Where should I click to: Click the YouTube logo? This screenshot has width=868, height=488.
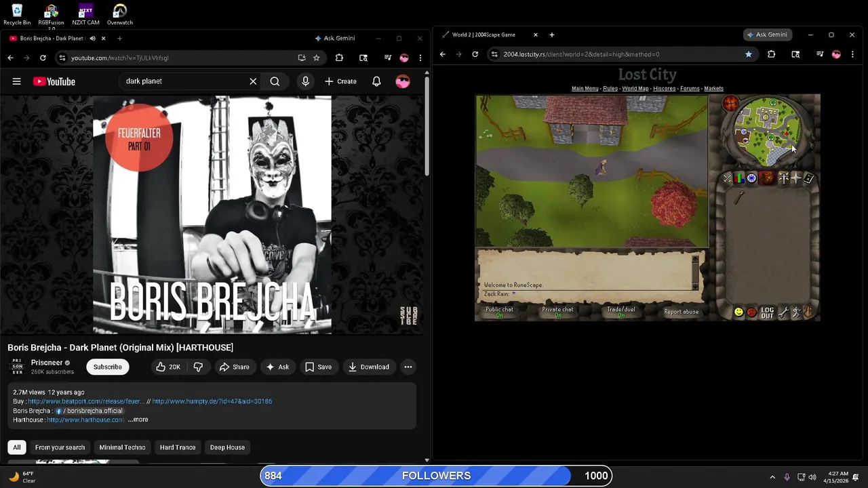pyautogui.click(x=54, y=81)
